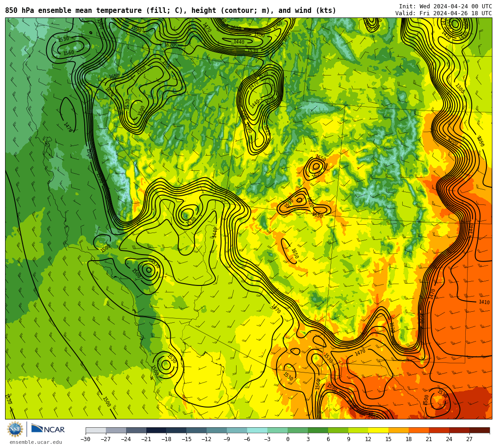Pick the bright orange swatch, 18 to 21
This screenshot has width=497, height=448.
click(x=419, y=430)
